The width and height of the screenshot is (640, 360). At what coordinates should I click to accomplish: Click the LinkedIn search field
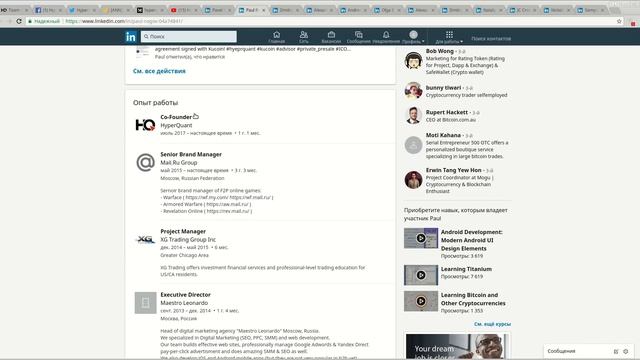[x=189, y=36]
